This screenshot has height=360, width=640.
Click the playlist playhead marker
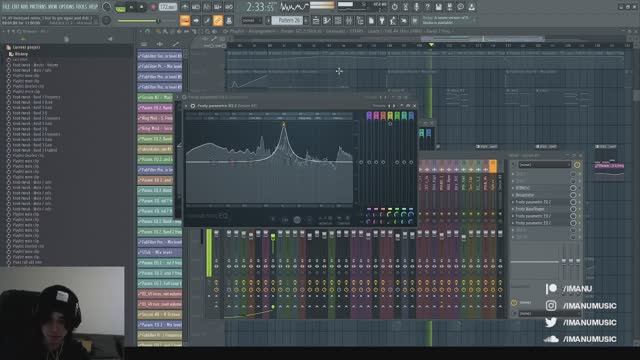pos(431,45)
